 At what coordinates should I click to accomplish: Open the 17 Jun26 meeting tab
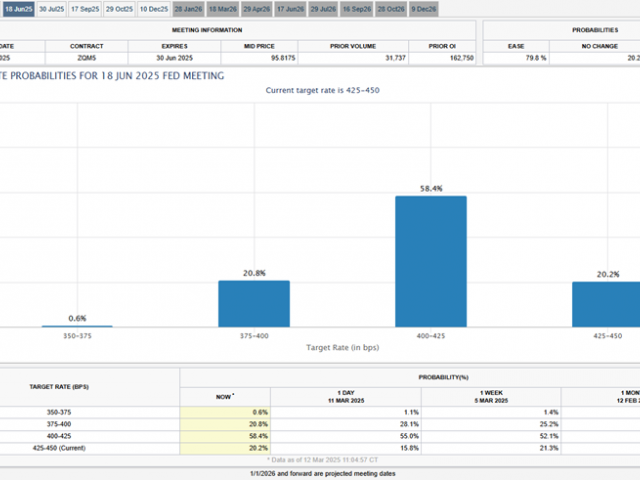(290, 9)
